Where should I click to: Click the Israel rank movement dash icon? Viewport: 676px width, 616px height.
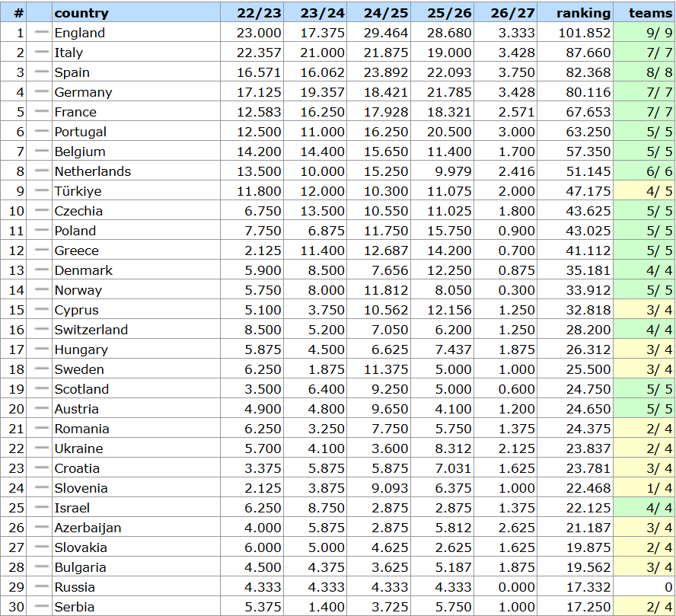(x=41, y=507)
